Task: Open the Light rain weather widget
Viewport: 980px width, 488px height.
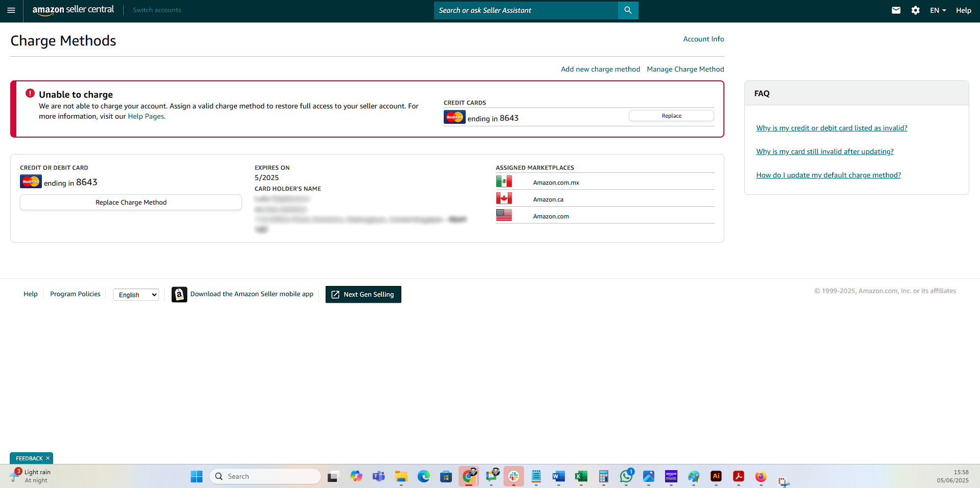Action: coord(31,476)
